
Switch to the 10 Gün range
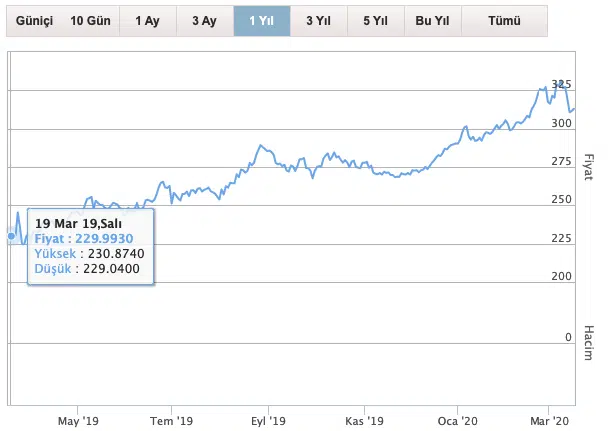click(x=91, y=20)
